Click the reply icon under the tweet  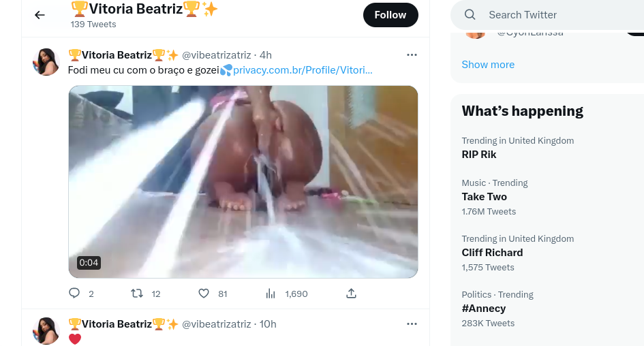(75, 294)
